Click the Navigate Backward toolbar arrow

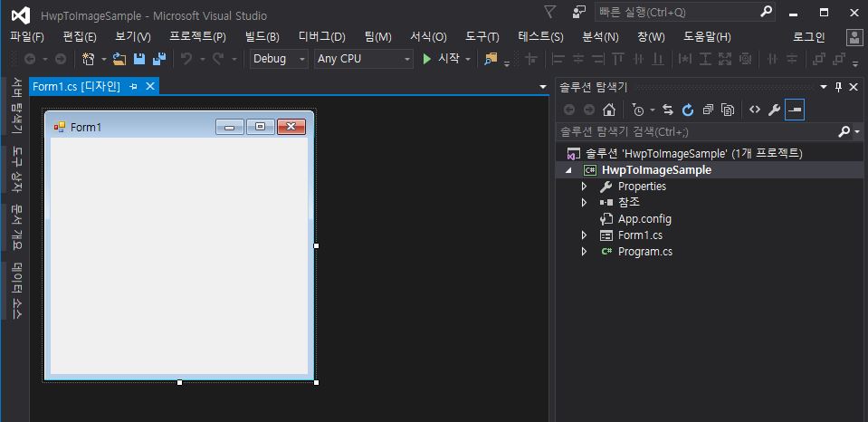point(29,59)
